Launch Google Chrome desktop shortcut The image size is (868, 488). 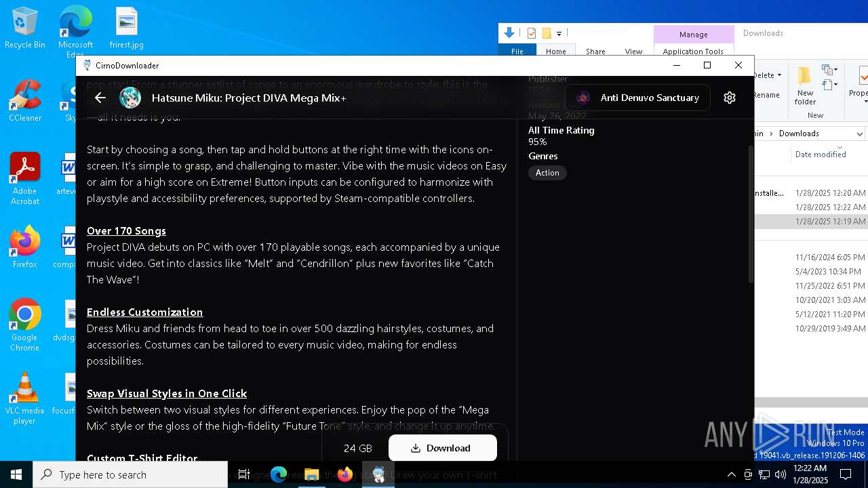[x=25, y=325]
